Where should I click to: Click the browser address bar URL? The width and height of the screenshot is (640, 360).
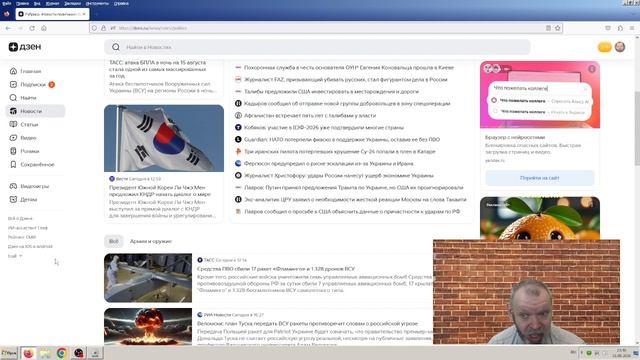click(327, 28)
